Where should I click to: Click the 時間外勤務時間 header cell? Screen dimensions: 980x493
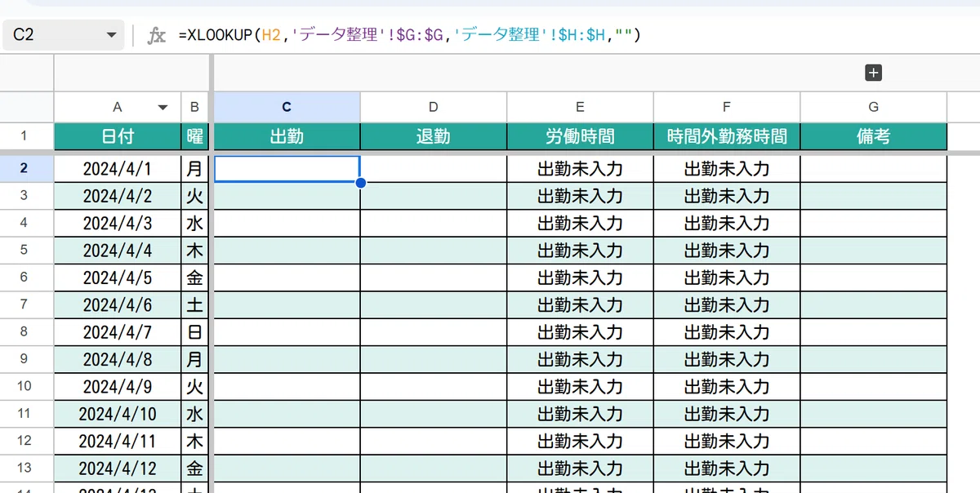coord(727,136)
